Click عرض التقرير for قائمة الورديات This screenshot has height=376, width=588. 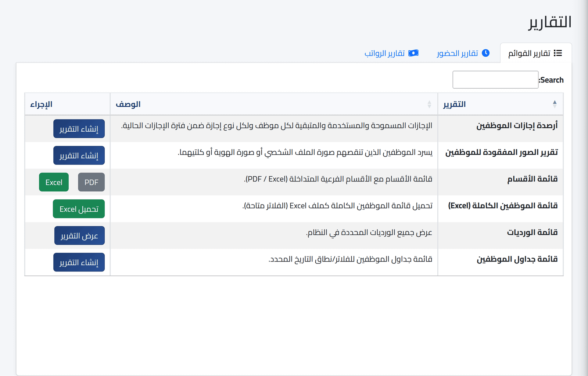pyautogui.click(x=79, y=235)
